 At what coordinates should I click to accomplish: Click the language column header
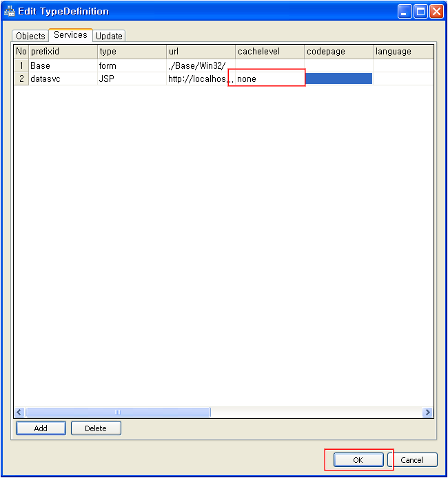click(x=403, y=52)
